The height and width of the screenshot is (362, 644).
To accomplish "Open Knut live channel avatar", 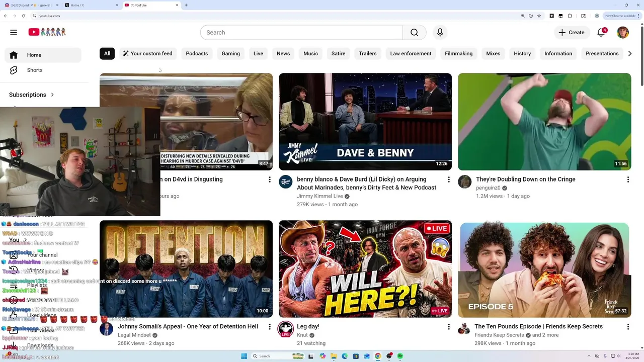I will (286, 329).
